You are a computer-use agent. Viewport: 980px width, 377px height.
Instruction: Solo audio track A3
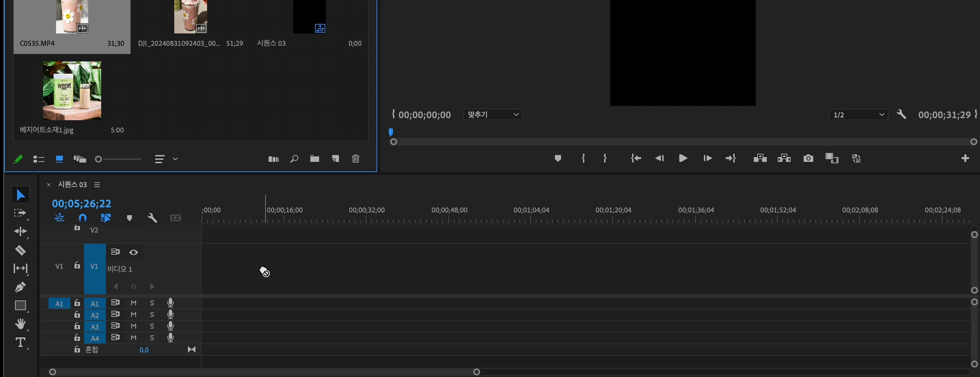click(152, 326)
